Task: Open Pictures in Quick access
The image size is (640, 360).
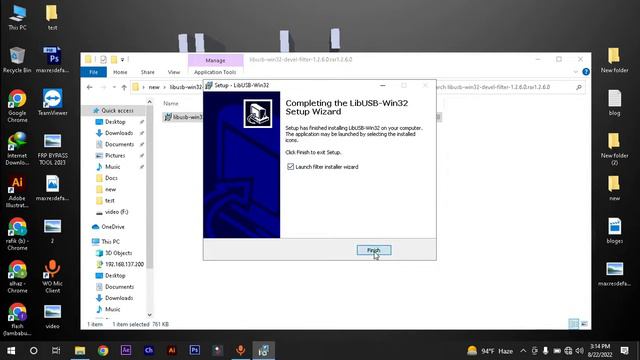Action: tap(115, 156)
